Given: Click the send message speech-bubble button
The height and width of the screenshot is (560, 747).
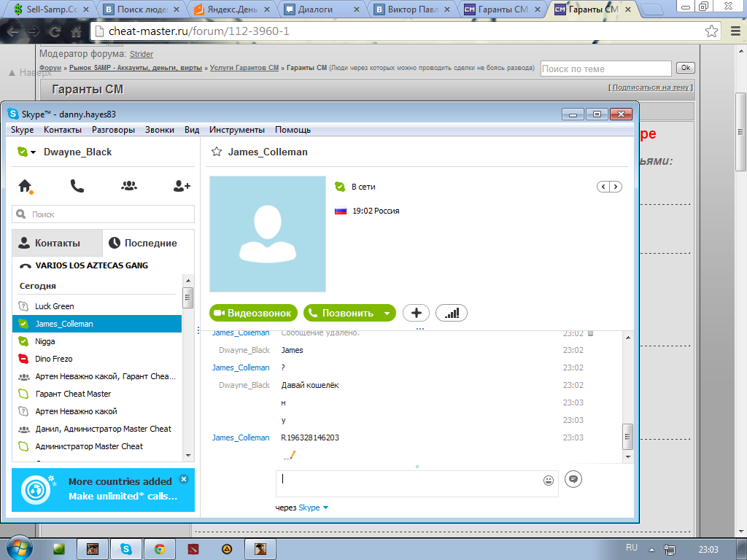Looking at the screenshot, I should (x=573, y=479).
